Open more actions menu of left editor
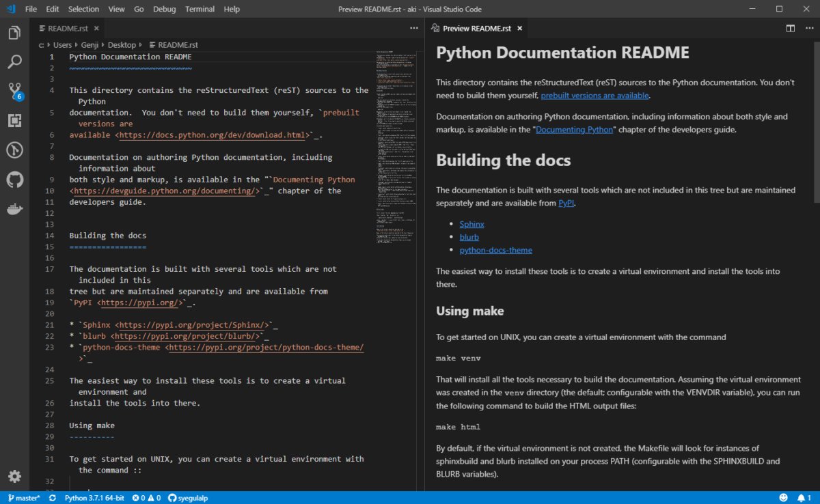Image resolution: width=820 pixels, height=504 pixels. pyautogui.click(x=414, y=29)
